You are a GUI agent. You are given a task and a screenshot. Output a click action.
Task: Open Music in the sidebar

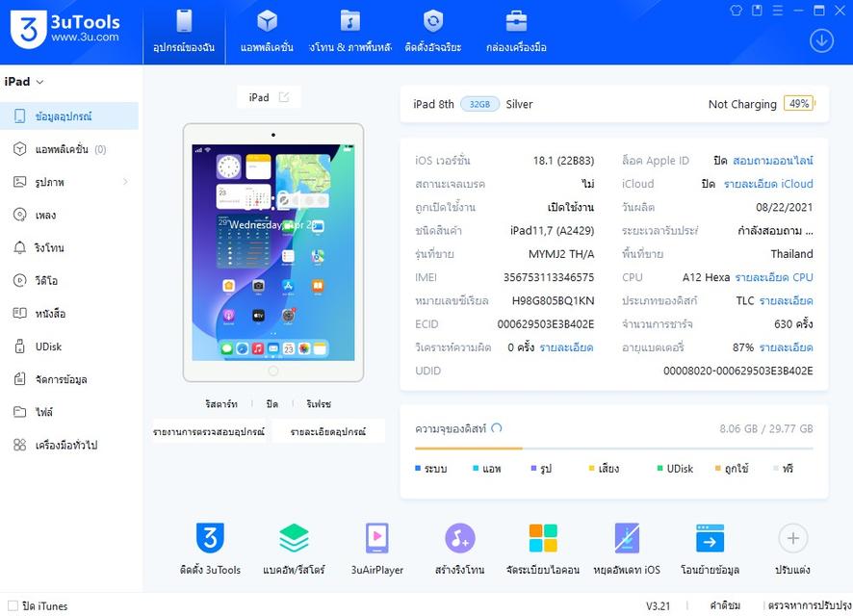coord(69,215)
